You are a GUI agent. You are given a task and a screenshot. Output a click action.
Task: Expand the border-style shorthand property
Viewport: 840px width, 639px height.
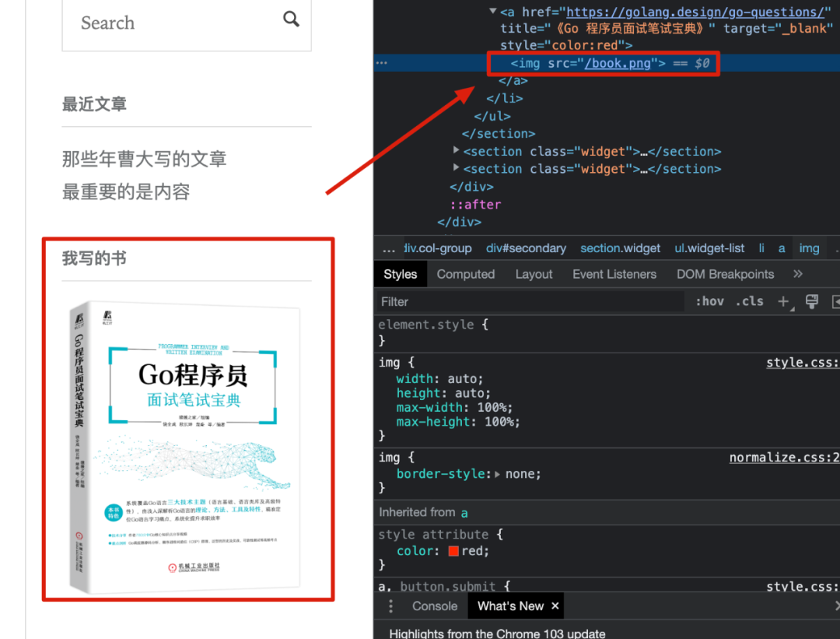tap(497, 475)
